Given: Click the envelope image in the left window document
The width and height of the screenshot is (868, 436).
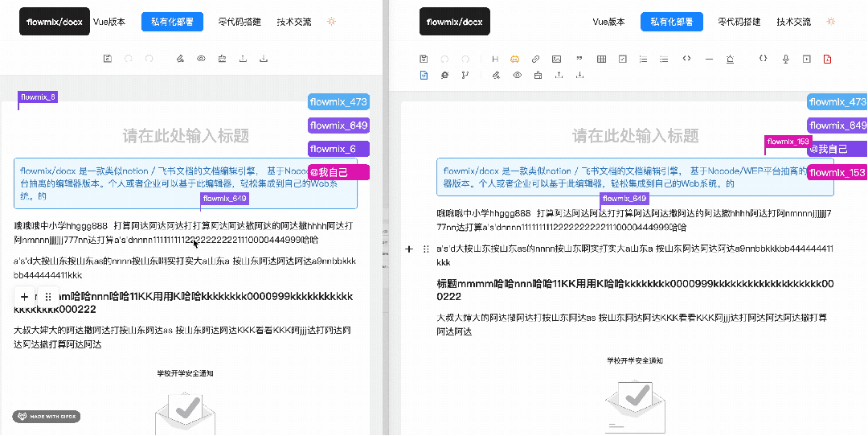Looking at the screenshot, I should 186,413.
